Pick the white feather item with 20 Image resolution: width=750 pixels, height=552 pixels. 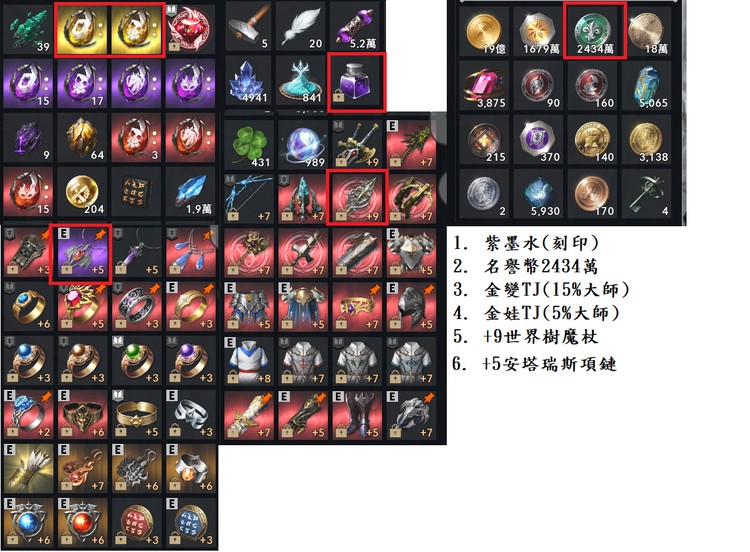(x=302, y=26)
